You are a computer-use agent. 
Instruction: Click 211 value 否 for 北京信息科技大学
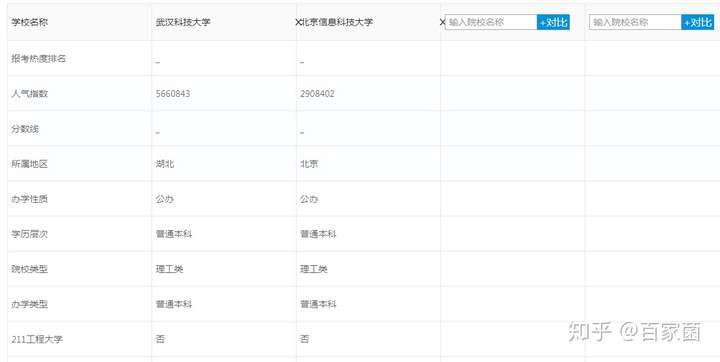pos(304,339)
